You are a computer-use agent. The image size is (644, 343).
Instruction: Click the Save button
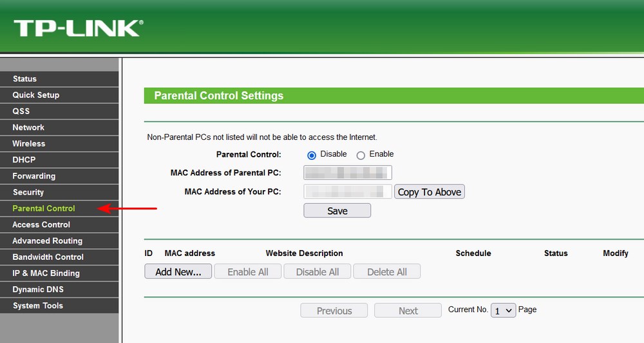(x=337, y=211)
